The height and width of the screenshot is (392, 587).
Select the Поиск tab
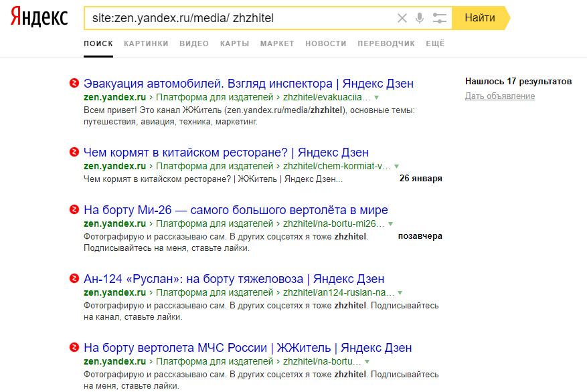tap(98, 43)
